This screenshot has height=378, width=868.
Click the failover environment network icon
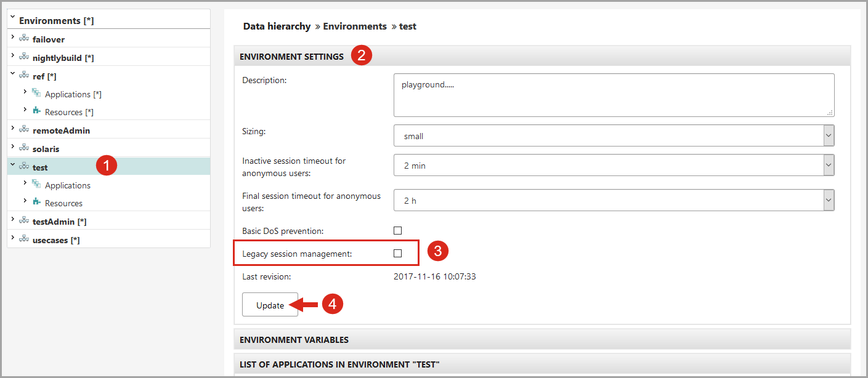24,39
